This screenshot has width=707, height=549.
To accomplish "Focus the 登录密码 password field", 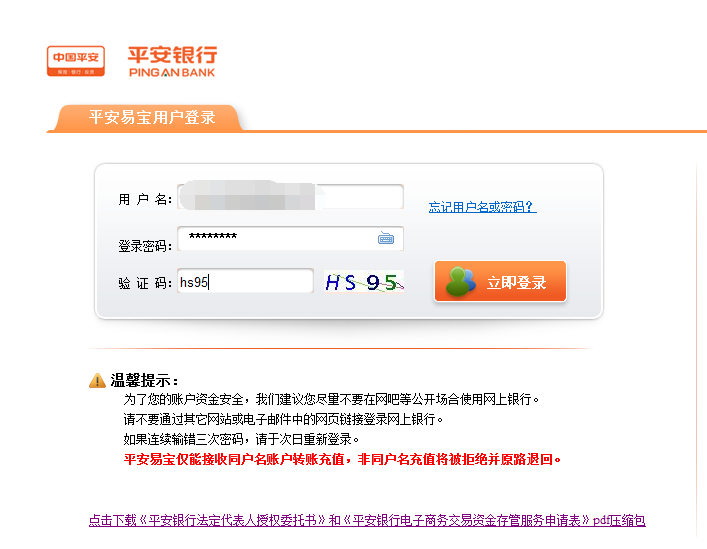I will coord(290,238).
